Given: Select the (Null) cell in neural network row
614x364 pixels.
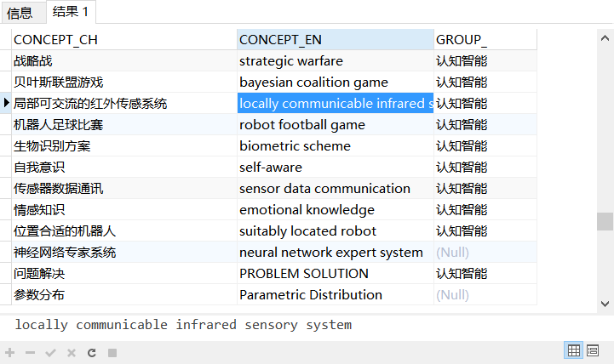Looking at the screenshot, I should pos(485,253).
